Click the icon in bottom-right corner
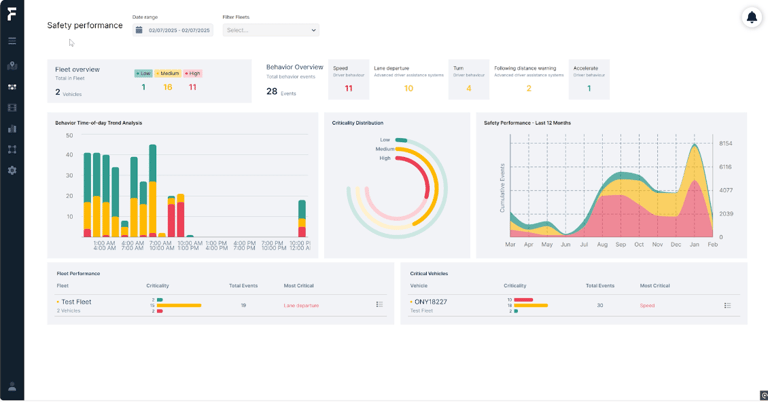 pos(764,396)
